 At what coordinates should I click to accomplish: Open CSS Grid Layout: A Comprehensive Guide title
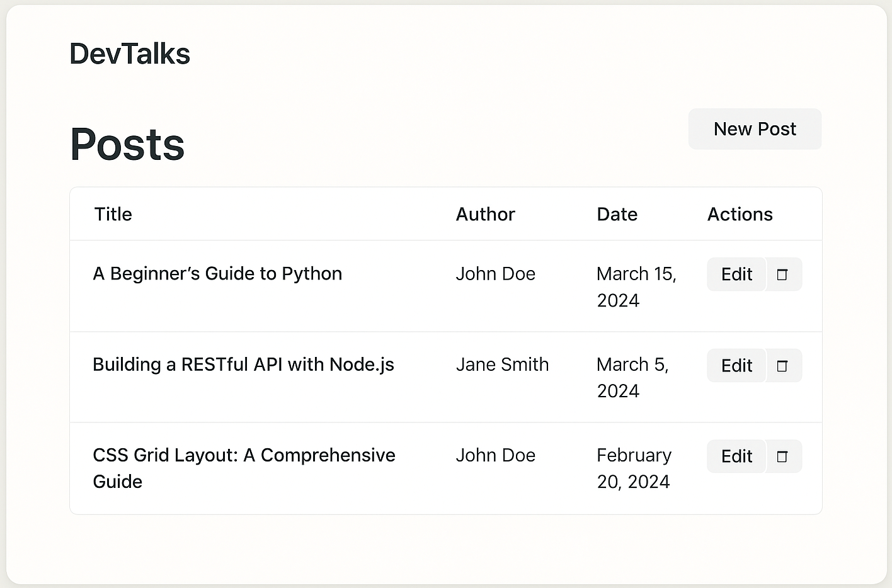[244, 456]
